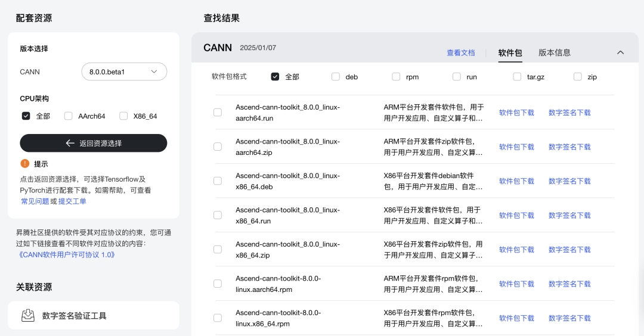Click the Ascend-cann-toolkit-8.0.0-linux.aarch64.rpm file name
644x336 pixels.
(278, 284)
